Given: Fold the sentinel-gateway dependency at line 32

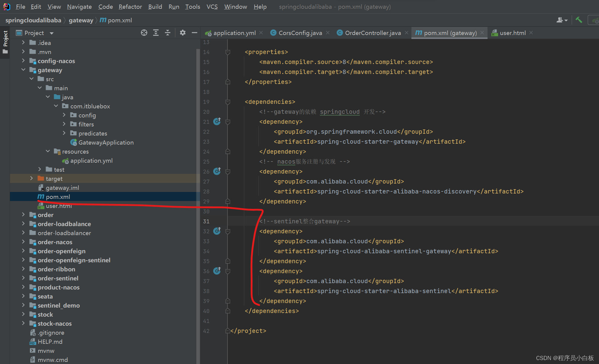Looking at the screenshot, I should 228,231.
